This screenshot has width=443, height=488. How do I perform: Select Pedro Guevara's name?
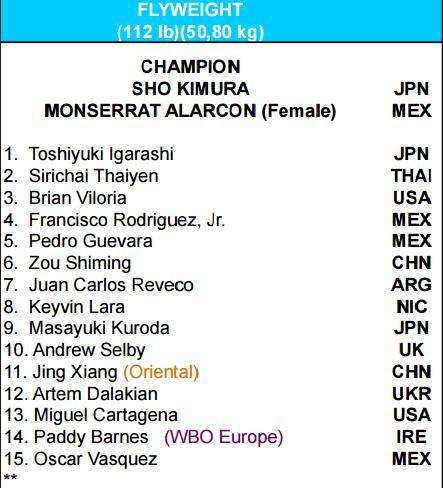[x=91, y=241]
